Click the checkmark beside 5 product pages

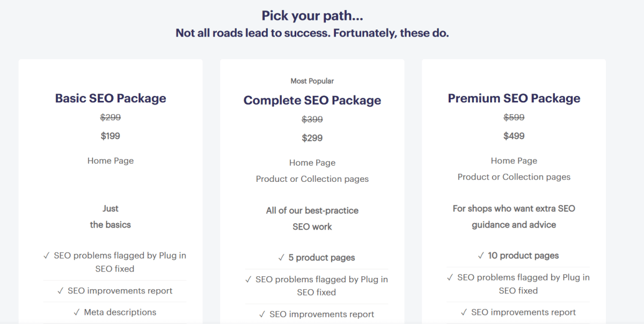[281, 257]
